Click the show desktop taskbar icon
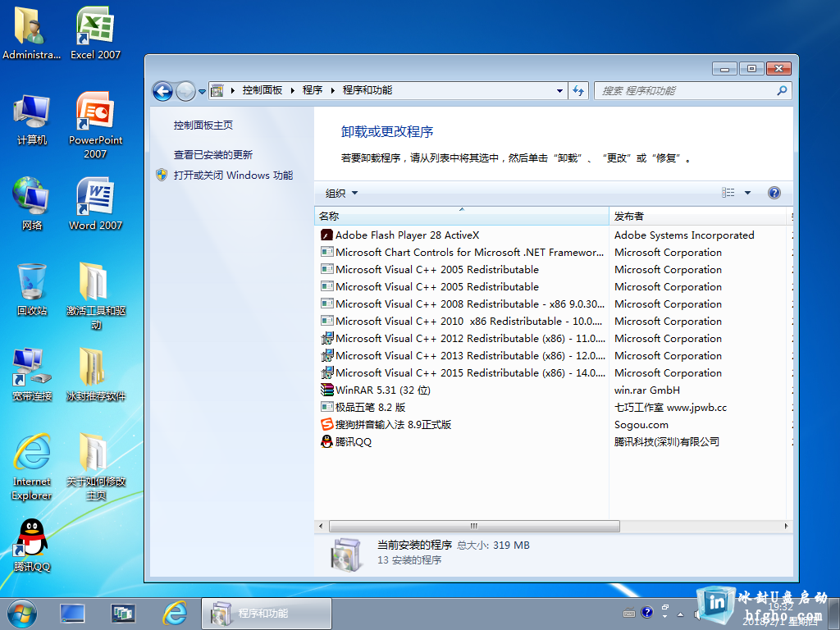The height and width of the screenshot is (630, 840). click(x=72, y=614)
